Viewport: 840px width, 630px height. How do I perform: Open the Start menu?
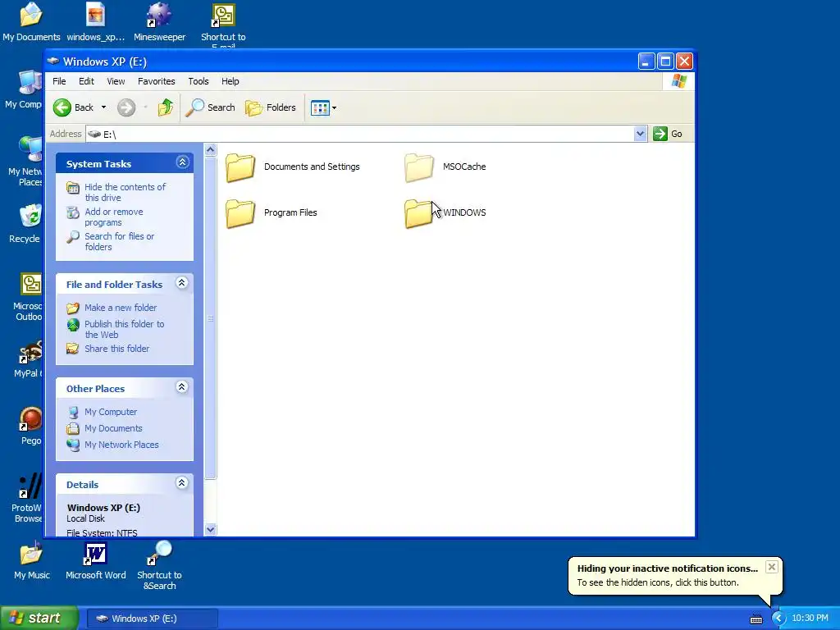tap(39, 619)
